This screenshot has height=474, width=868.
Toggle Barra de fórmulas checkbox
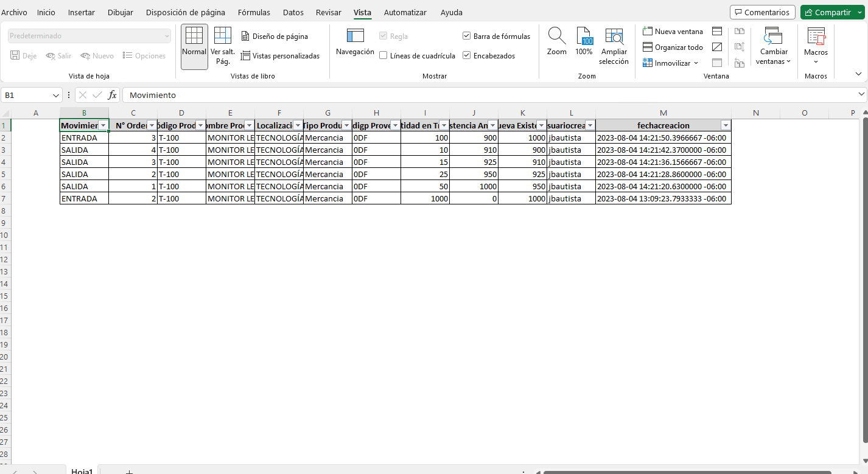[466, 36]
